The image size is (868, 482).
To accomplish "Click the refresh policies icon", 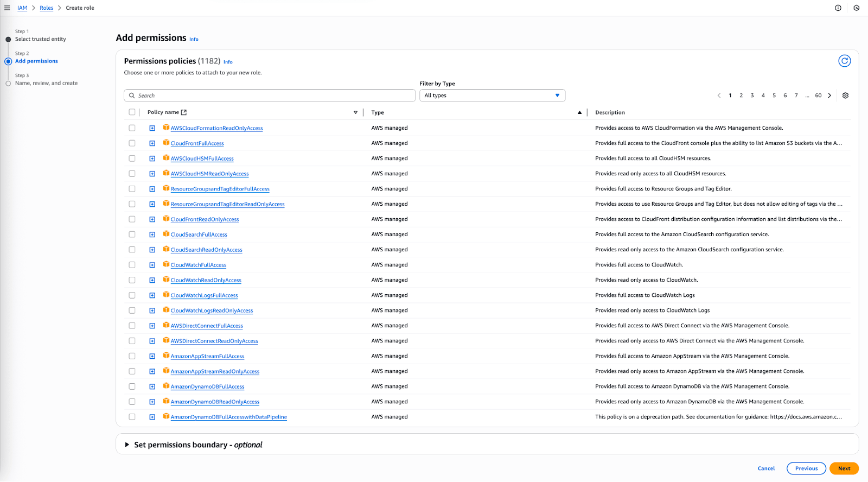I will coord(844,61).
